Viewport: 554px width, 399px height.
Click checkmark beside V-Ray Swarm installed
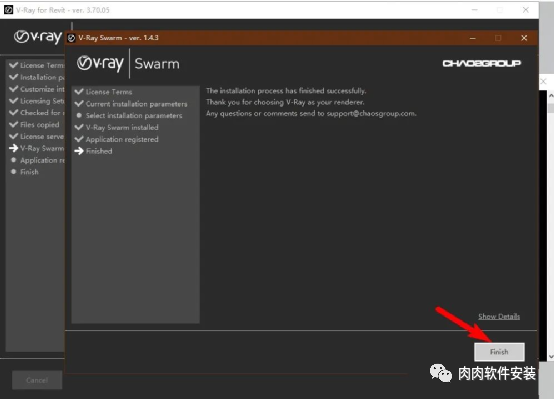pyautogui.click(x=79, y=127)
